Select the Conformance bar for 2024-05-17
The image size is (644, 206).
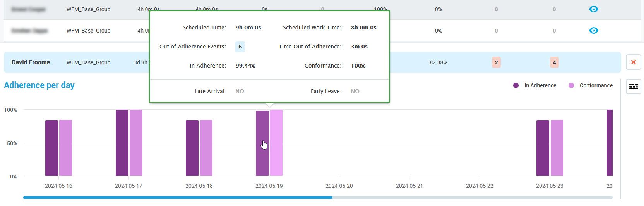tap(136, 143)
